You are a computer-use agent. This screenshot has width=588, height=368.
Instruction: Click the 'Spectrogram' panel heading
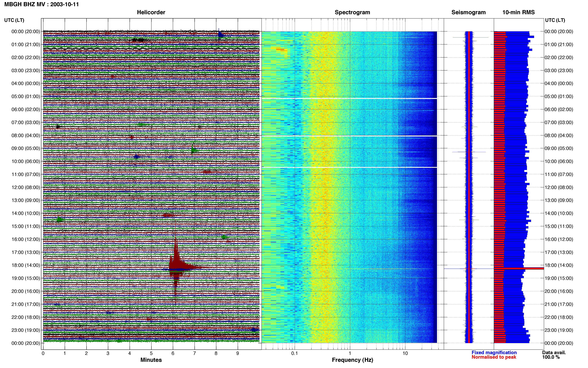pos(352,12)
